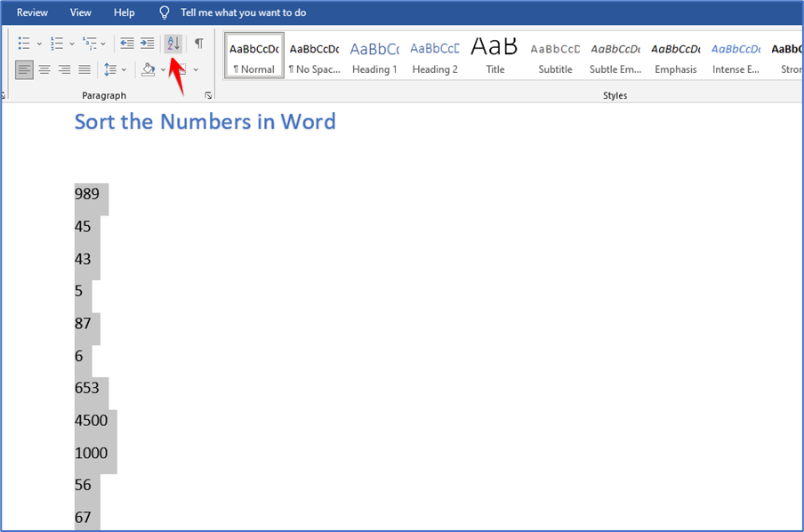Click the Borders icon
The width and height of the screenshot is (804, 532).
pos(181,69)
